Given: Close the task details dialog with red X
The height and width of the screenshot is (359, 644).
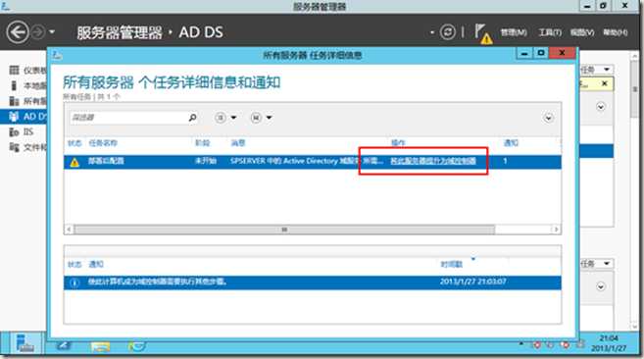Looking at the screenshot, I should 563,53.
